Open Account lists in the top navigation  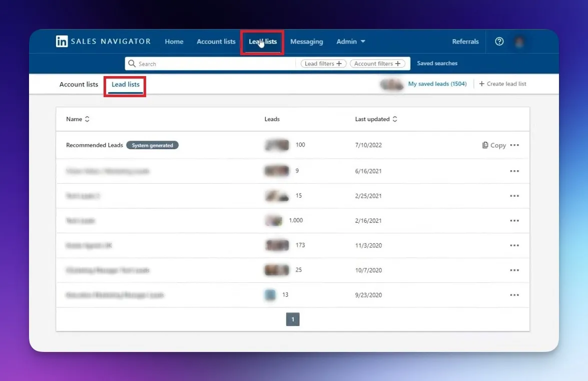[x=216, y=42]
